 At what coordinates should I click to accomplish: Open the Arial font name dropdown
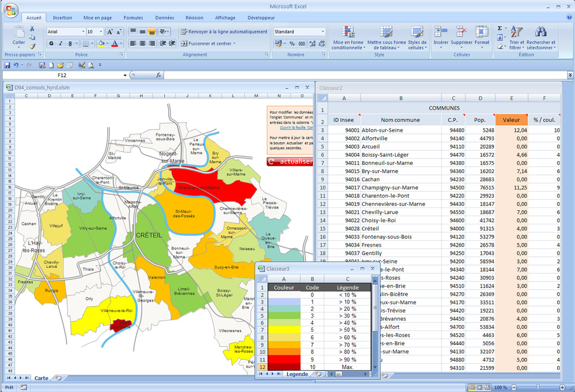(83, 32)
